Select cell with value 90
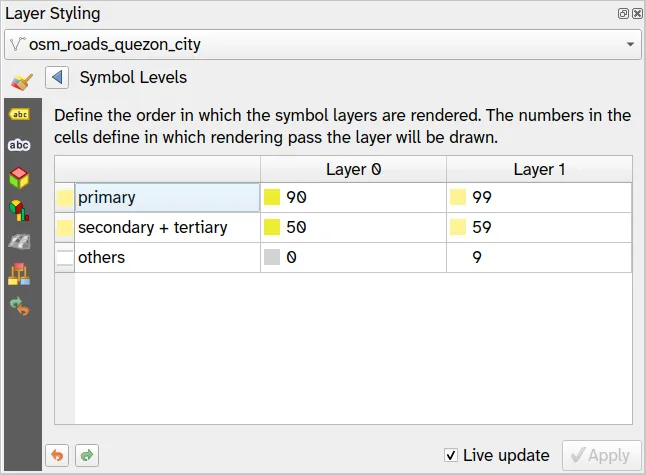Viewport: 646px width, 475px height. pos(353,197)
